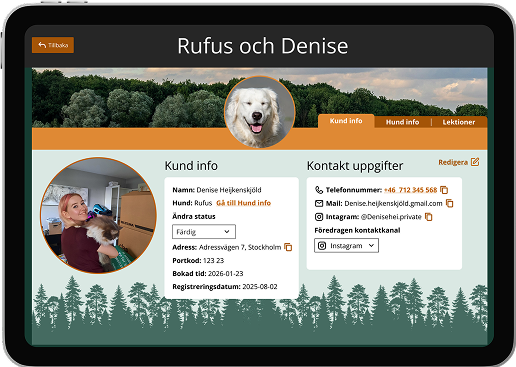
Task: Copy the phone number with its copy icon
Action: (444, 190)
